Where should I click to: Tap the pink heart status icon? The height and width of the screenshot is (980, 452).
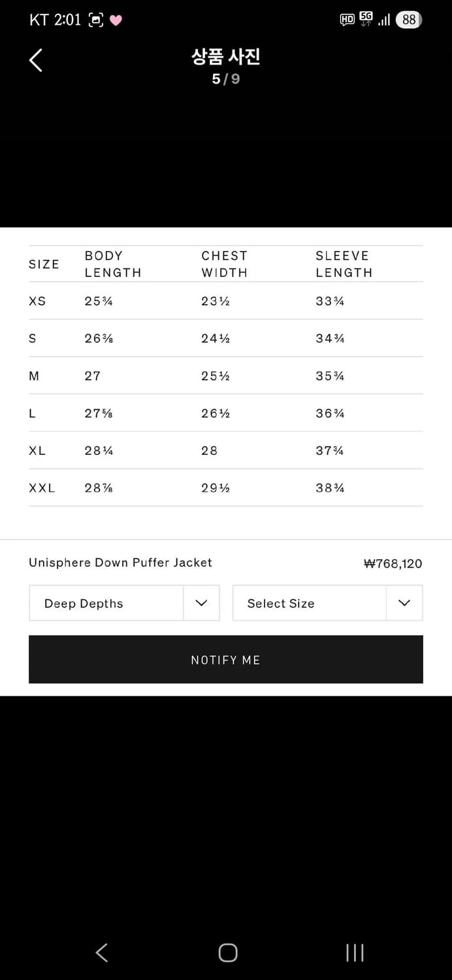tap(116, 20)
